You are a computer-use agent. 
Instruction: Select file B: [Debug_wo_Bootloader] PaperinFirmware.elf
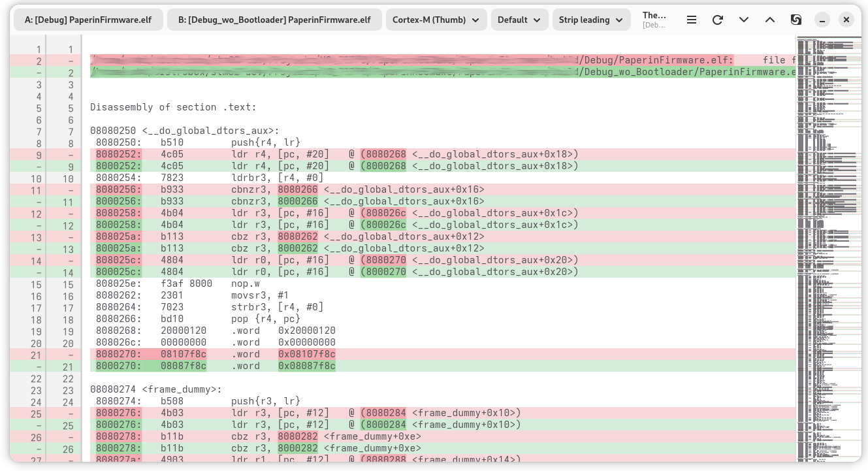tap(274, 20)
